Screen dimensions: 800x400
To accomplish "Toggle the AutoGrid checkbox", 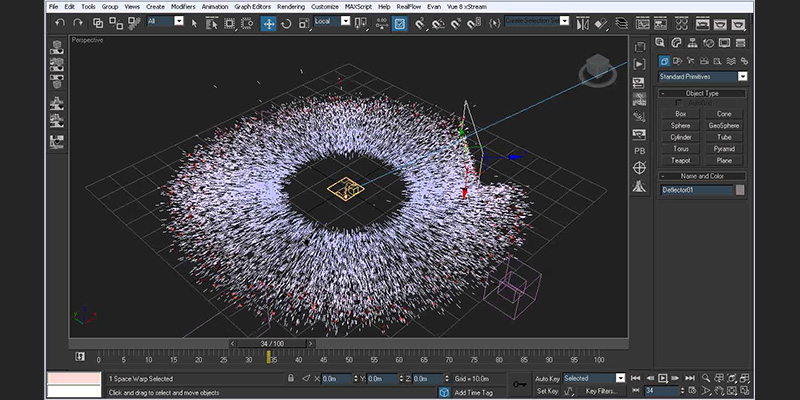I will (x=679, y=103).
